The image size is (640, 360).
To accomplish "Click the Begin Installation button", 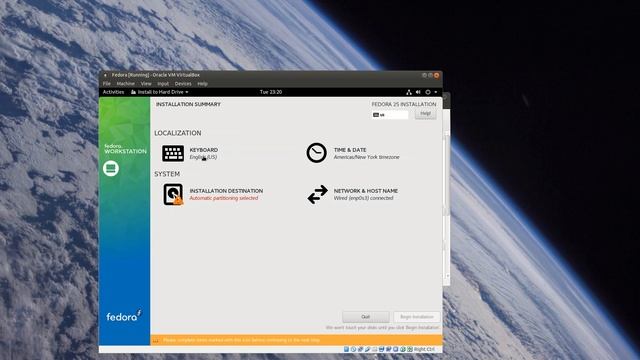I will [x=417, y=317].
